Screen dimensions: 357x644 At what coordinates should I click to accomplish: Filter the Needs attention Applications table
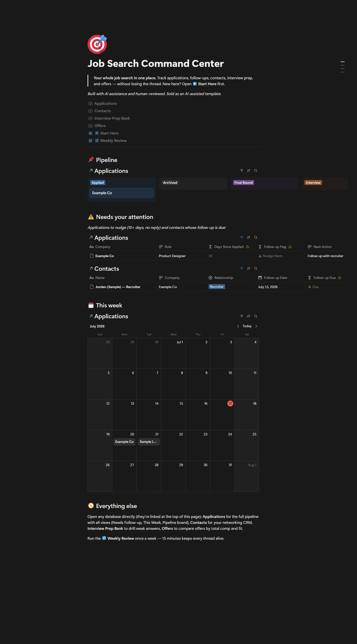point(242,237)
